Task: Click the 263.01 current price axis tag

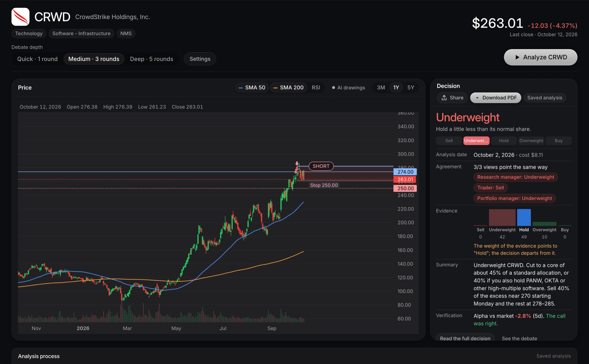Action: [405, 179]
